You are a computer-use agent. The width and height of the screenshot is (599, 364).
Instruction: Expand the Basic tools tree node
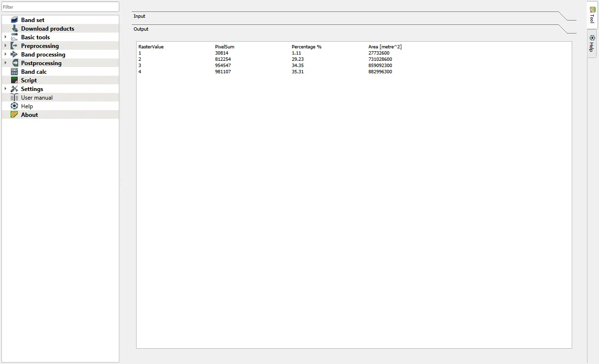(x=5, y=37)
